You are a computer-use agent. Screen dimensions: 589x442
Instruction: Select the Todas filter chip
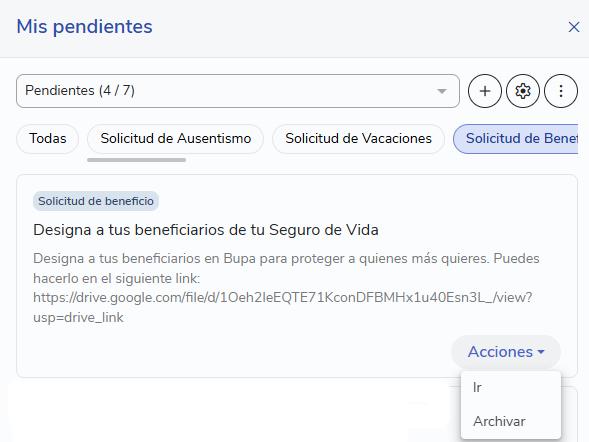(48, 139)
